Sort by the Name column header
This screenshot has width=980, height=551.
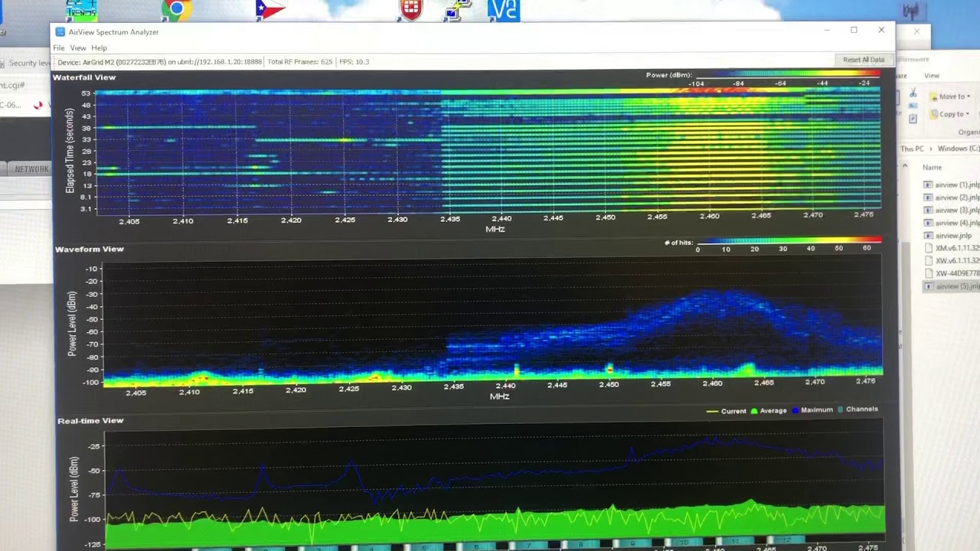[x=932, y=167]
